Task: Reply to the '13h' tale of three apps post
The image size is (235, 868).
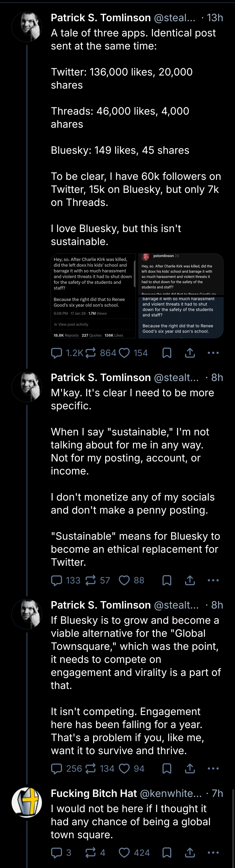Action: [x=67, y=353]
